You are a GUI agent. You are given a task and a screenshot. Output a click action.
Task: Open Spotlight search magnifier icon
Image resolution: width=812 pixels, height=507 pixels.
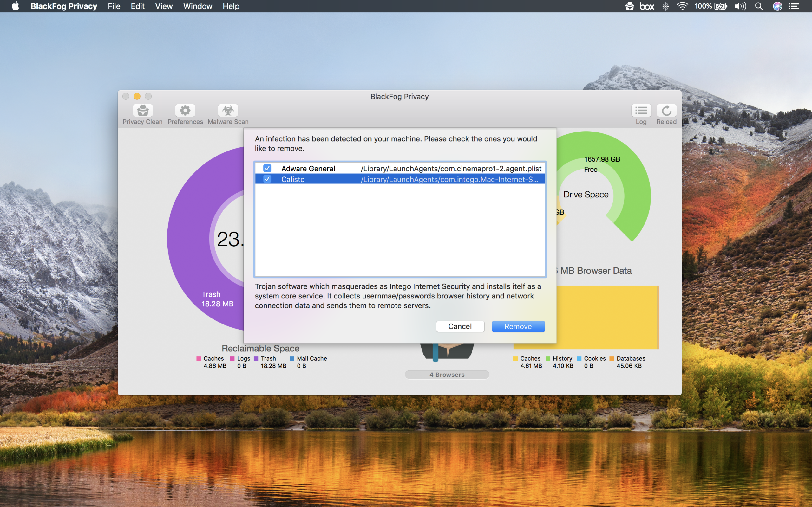tap(759, 6)
